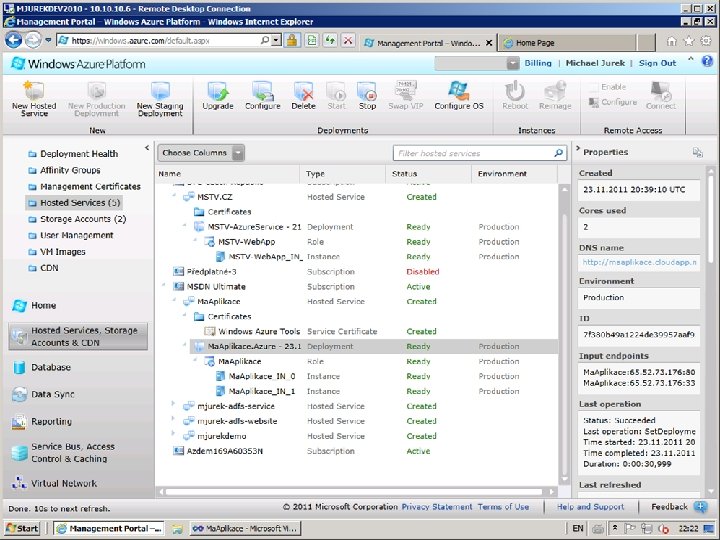This screenshot has width=720, height=540.
Task: Click the Billing link
Action: point(538,63)
